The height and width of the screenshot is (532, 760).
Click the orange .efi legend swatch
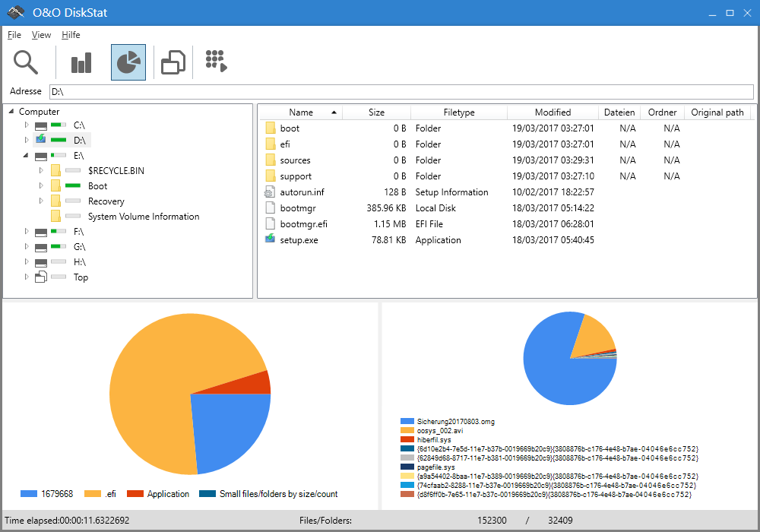[x=93, y=494]
